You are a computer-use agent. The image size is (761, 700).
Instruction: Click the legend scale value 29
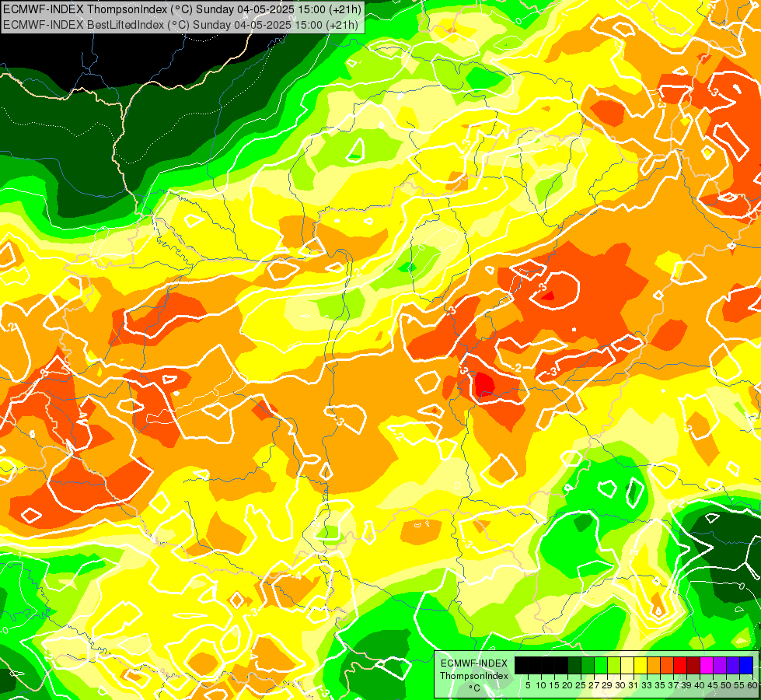click(x=607, y=685)
